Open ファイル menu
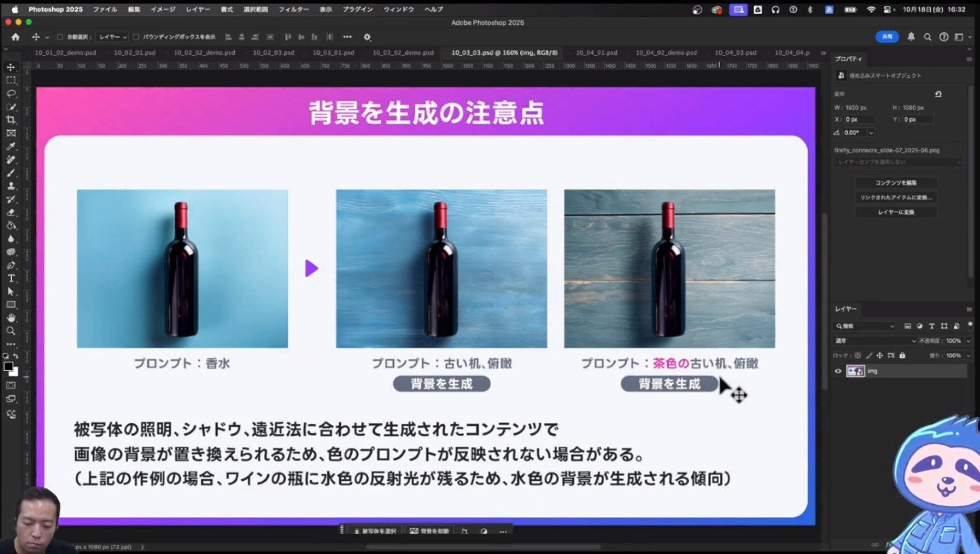The width and height of the screenshot is (980, 554). tap(105, 9)
